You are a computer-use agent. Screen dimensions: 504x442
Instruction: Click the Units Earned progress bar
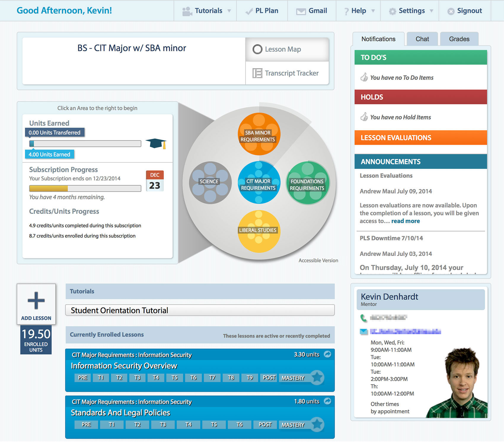click(85, 144)
